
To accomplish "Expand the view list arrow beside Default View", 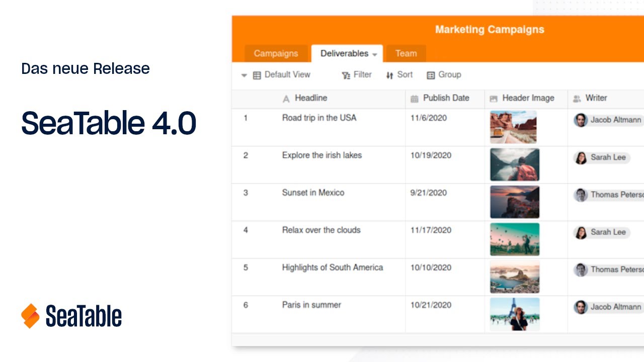I will tap(244, 75).
